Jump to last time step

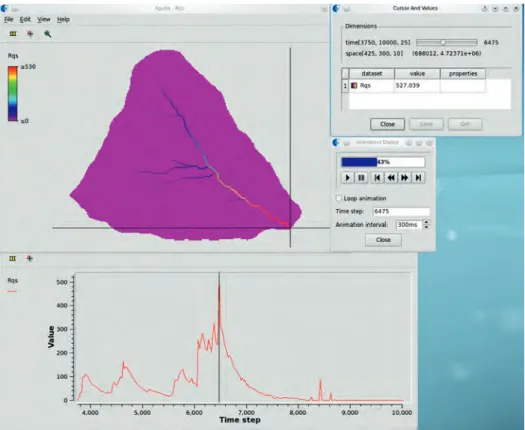[x=418, y=177]
